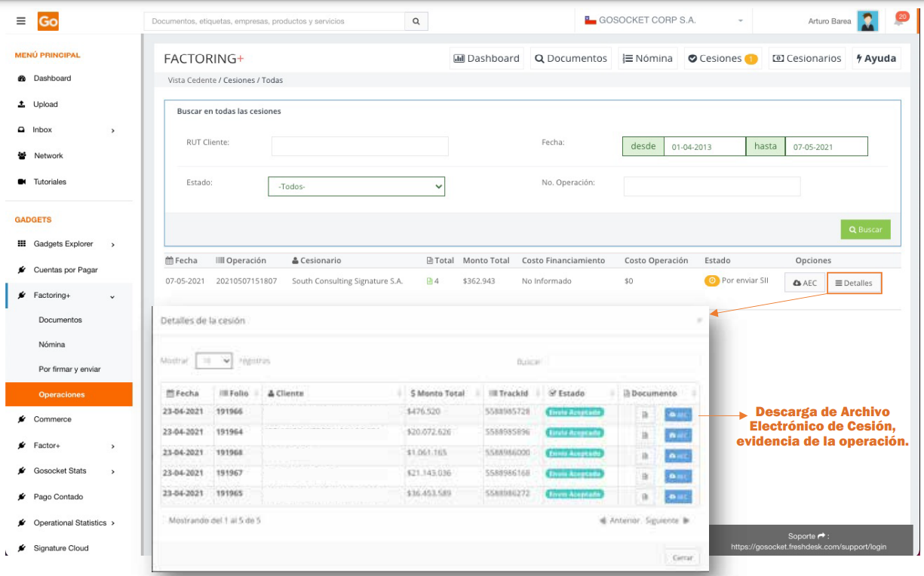Click the green Buscar button
Viewport: 924px width, 576px height.
(x=865, y=229)
